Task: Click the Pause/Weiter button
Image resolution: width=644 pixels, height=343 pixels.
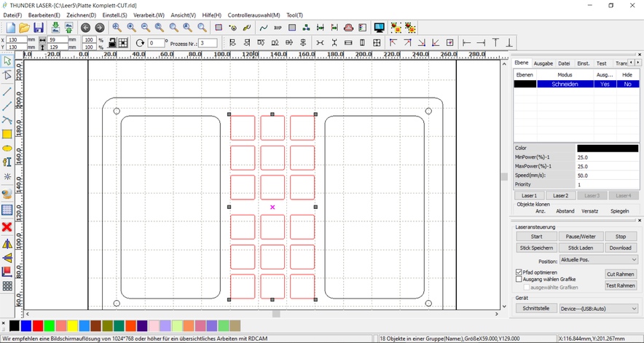Action: 581,237
